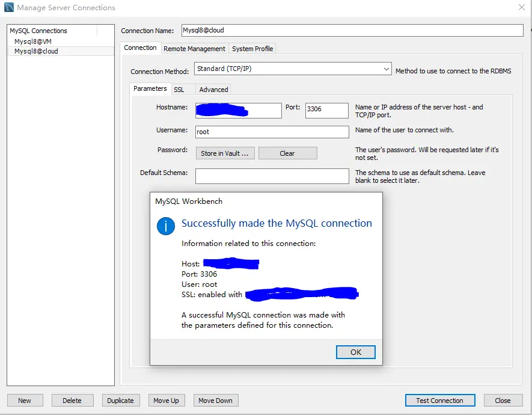Open the Advanced sub-tab
This screenshot has width=532, height=415.
coord(213,90)
